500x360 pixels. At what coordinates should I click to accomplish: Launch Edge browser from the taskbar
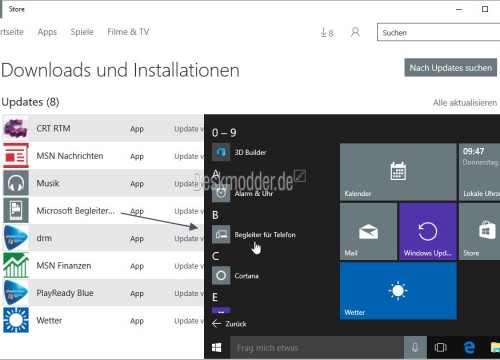pyautogui.click(x=469, y=348)
